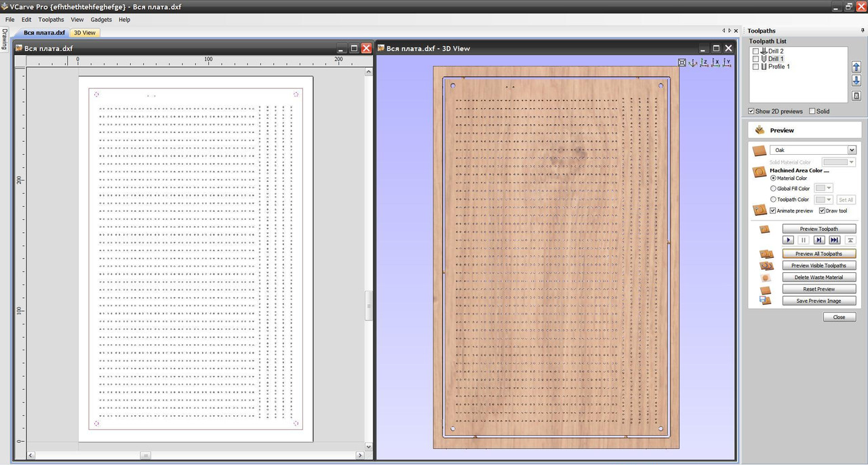Switch to the 3D View tab

(85, 33)
